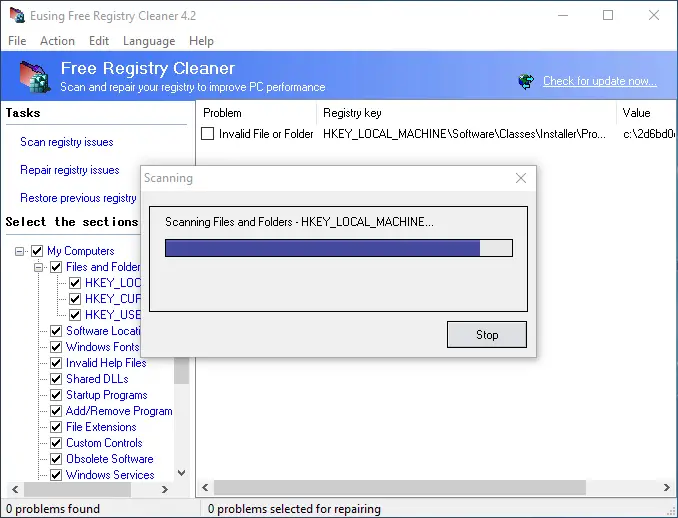Minimize the Eusing Registry Cleaner window
This screenshot has width=678, height=518.
[563, 16]
